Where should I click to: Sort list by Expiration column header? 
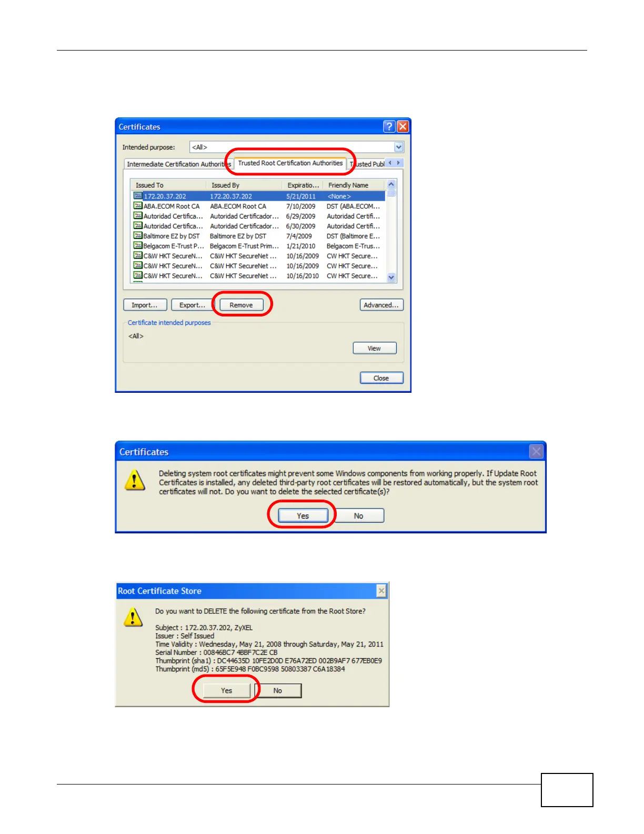click(303, 185)
